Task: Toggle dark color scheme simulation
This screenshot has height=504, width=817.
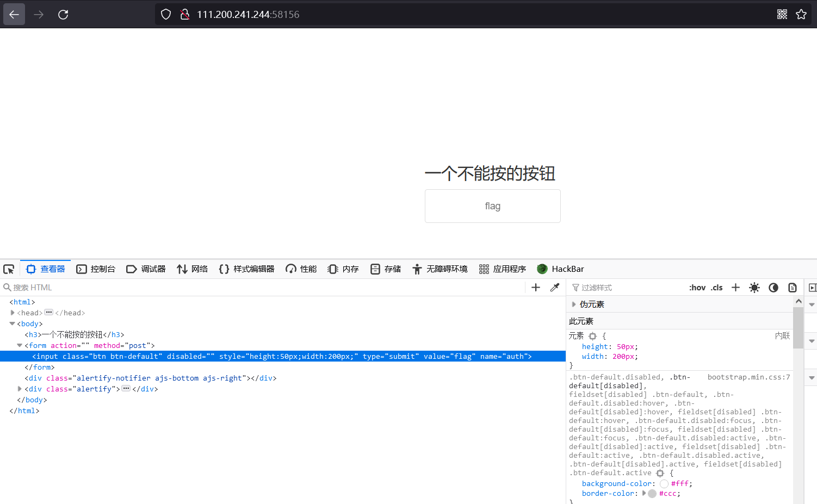Action: 773,288
